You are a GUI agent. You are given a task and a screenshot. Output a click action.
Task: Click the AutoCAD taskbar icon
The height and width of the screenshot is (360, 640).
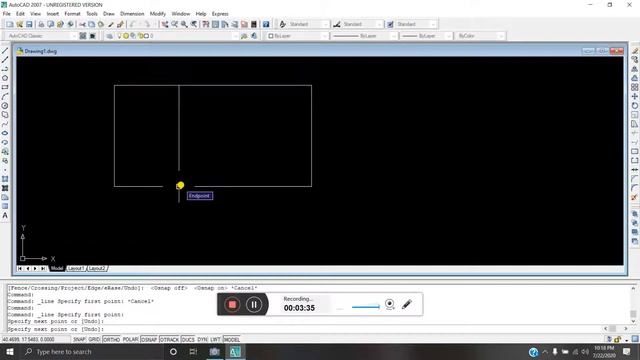coord(235,352)
